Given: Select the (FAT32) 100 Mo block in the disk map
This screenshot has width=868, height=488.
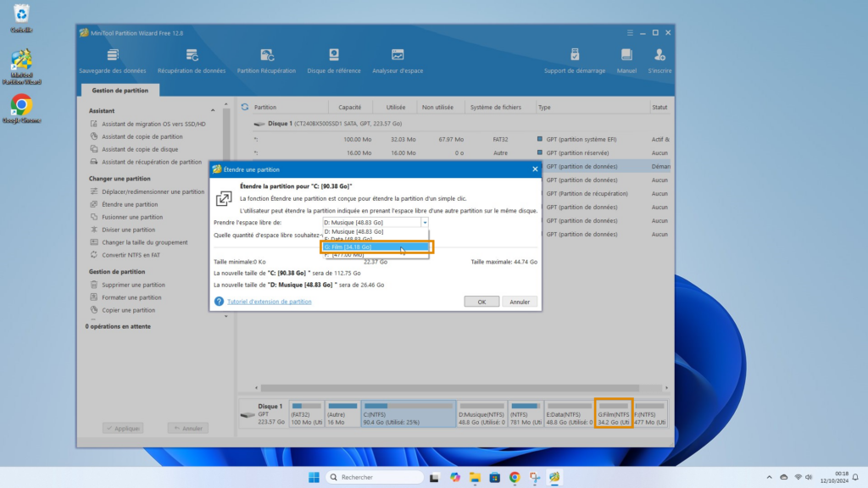Looking at the screenshot, I should (307, 413).
